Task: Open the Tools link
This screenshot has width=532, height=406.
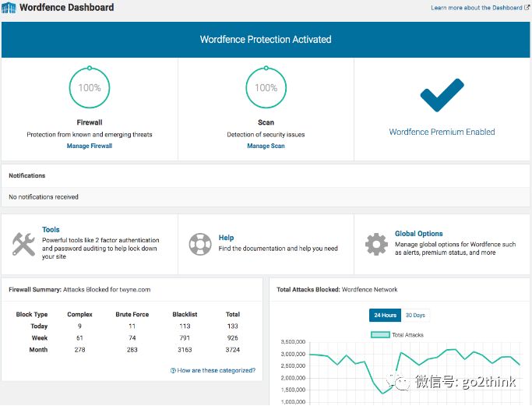Action: 51,229
